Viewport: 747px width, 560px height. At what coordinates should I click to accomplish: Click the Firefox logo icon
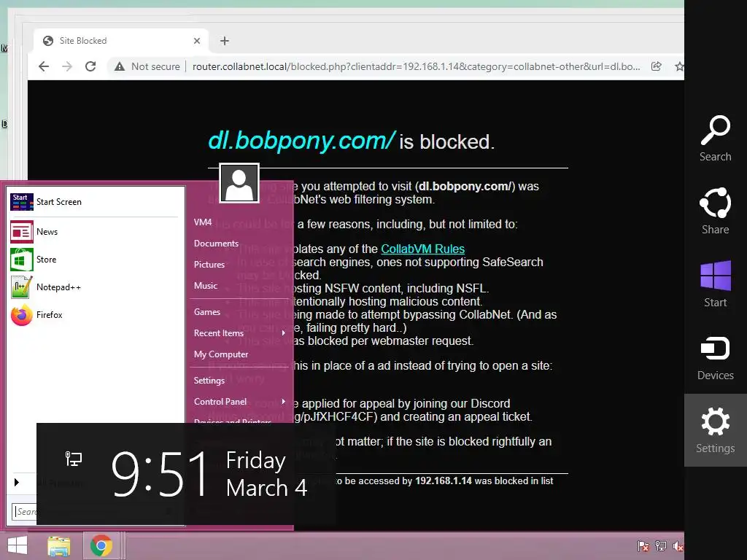tap(21, 315)
